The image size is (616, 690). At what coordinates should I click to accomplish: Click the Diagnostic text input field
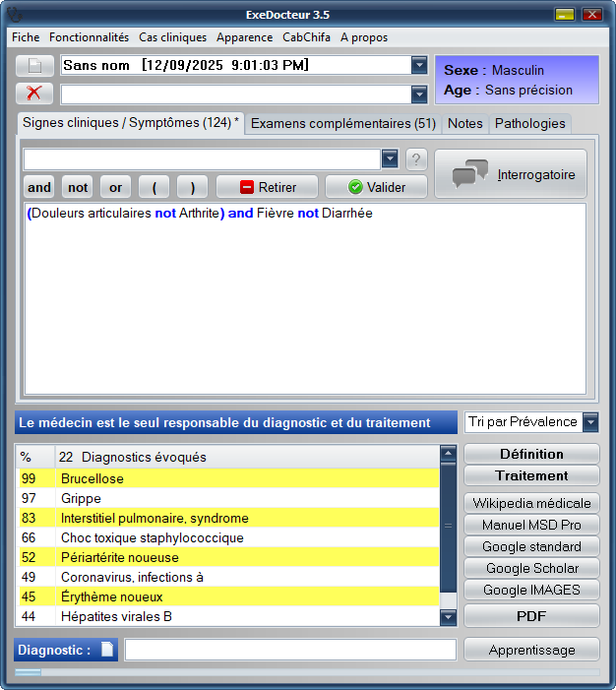[x=290, y=650]
